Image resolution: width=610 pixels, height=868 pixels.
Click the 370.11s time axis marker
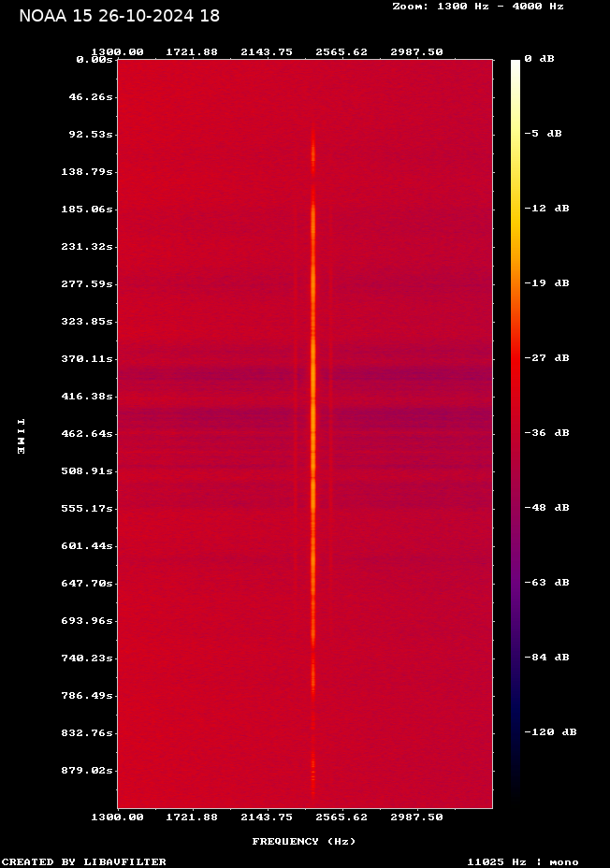[x=89, y=358]
